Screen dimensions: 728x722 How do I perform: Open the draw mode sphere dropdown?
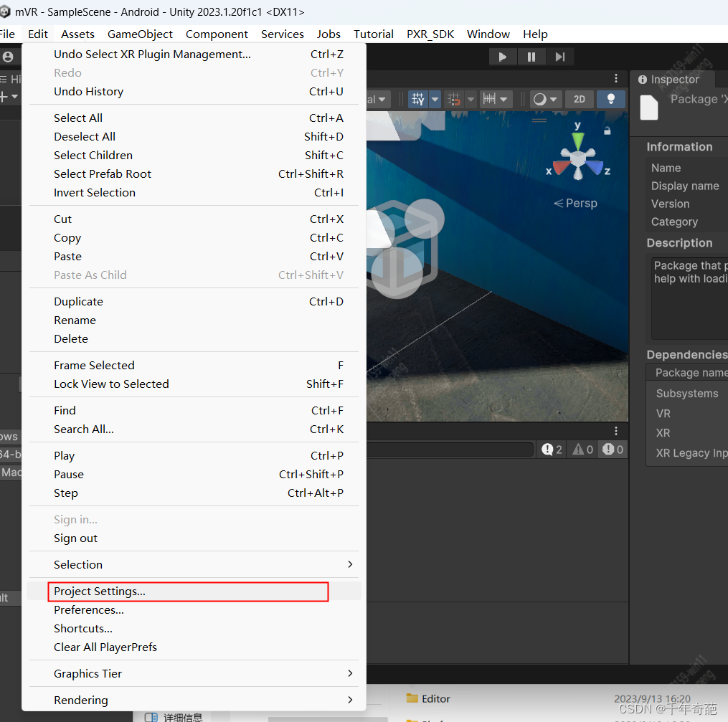point(545,99)
